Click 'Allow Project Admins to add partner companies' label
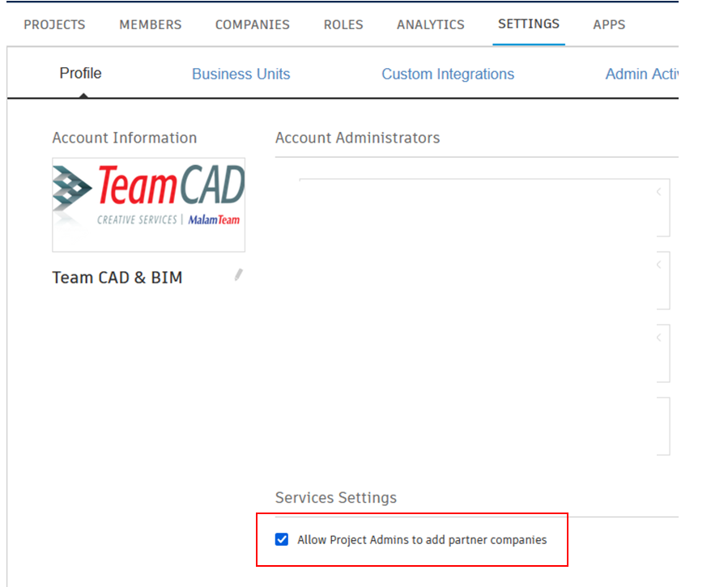The height and width of the screenshot is (587, 728). 422,540
